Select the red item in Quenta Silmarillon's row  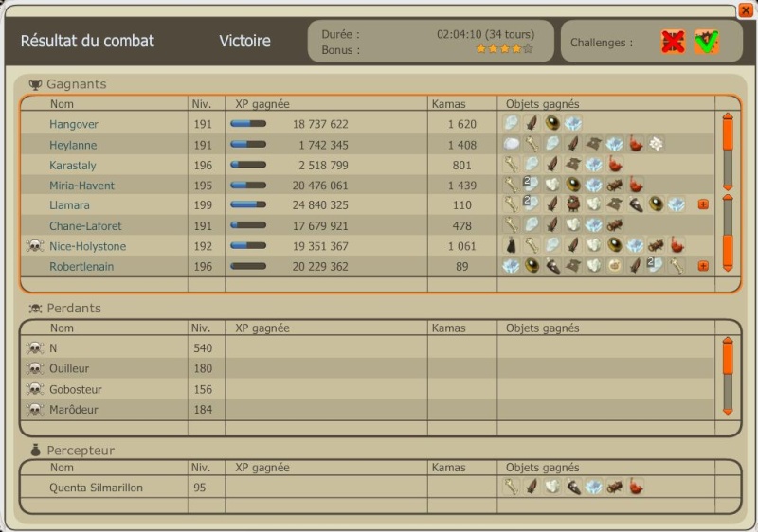635,487
